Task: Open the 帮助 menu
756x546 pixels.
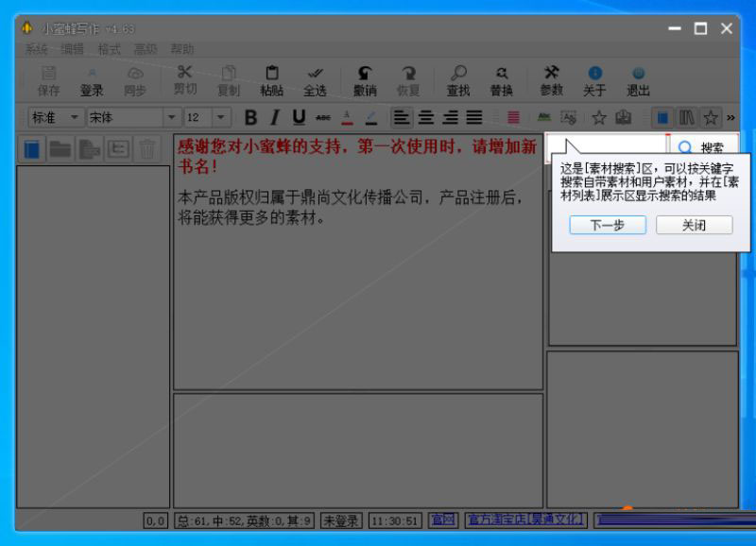Action: (181, 49)
